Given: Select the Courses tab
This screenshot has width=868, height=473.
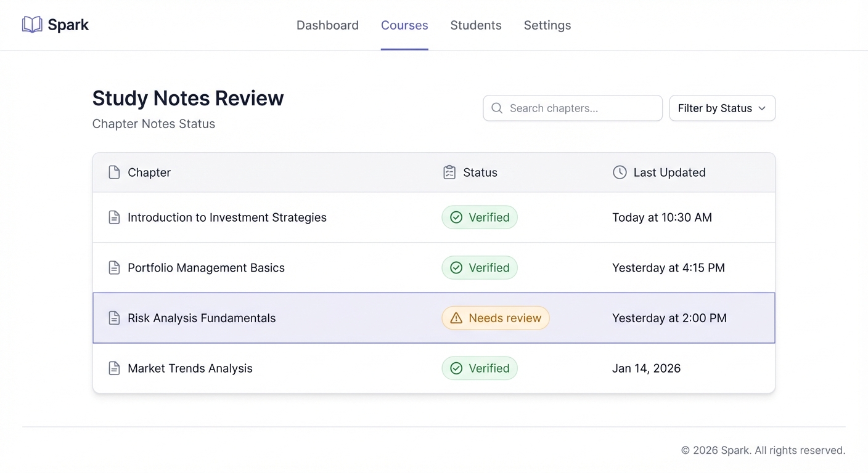Looking at the screenshot, I should [404, 25].
